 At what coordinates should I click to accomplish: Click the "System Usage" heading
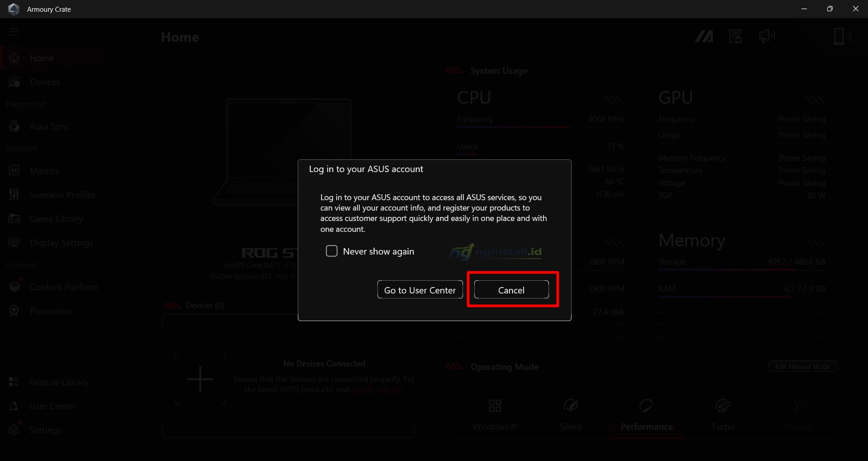coord(499,71)
